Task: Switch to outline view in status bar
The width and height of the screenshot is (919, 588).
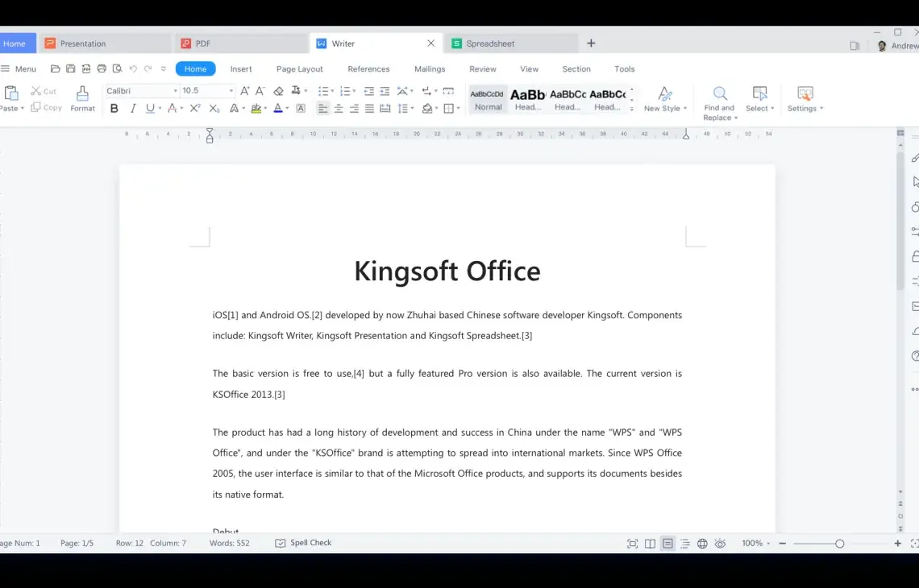Action: tap(685, 544)
